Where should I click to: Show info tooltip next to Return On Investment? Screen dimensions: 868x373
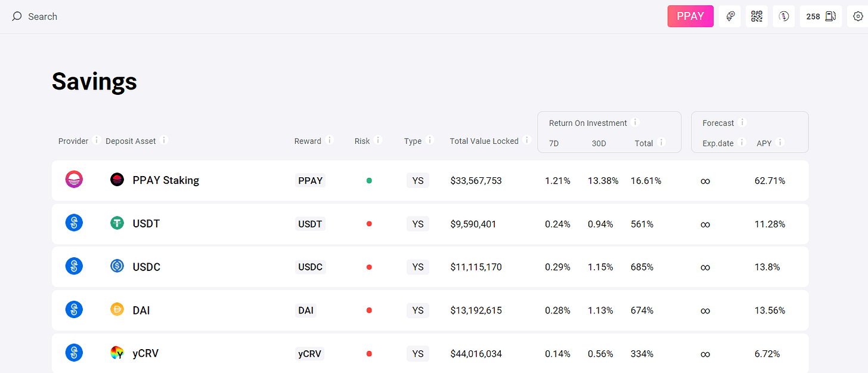coord(635,122)
